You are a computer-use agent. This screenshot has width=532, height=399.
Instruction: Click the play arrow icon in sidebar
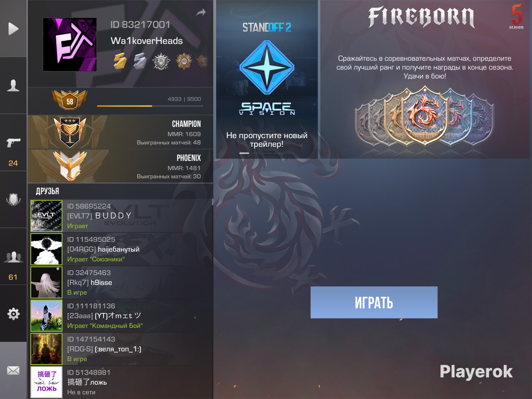[x=13, y=29]
